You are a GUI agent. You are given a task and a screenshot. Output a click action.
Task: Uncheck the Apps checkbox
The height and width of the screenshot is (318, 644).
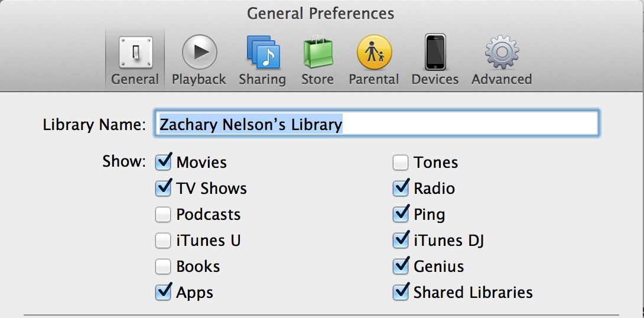pyautogui.click(x=163, y=292)
